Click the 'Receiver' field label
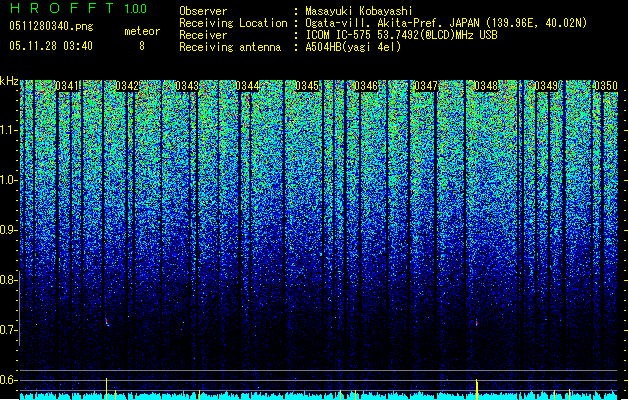The height and width of the screenshot is (400, 629). [x=203, y=35]
